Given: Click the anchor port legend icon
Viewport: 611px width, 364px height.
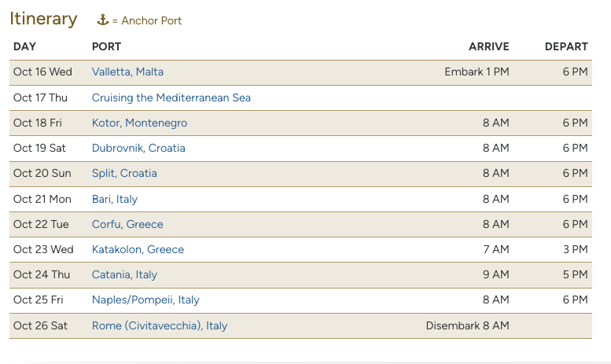Looking at the screenshot, I should coord(103,20).
